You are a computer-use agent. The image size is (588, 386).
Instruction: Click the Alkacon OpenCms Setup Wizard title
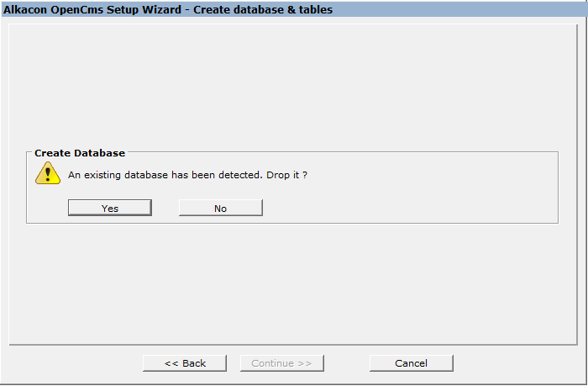(x=92, y=9)
